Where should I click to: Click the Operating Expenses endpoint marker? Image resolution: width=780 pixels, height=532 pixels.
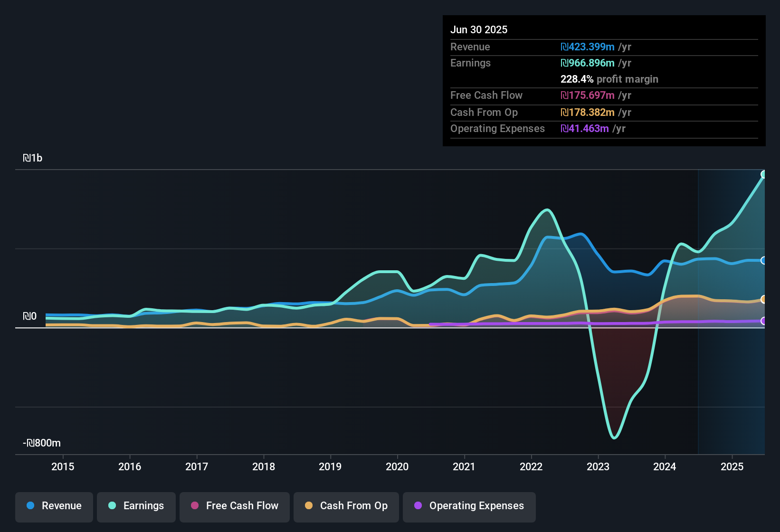coord(764,321)
